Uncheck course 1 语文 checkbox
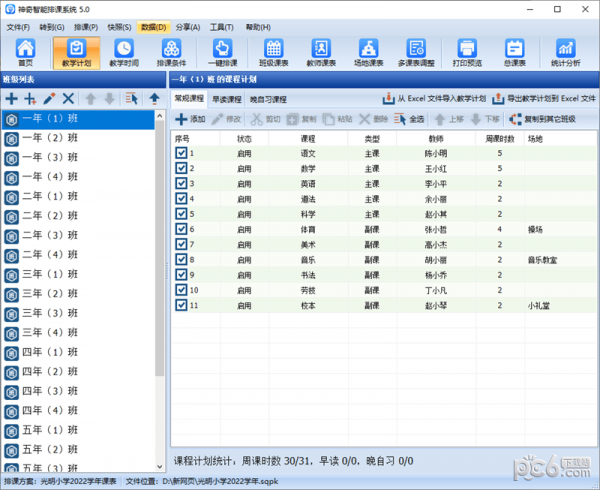This screenshot has height=490, width=600. click(181, 153)
